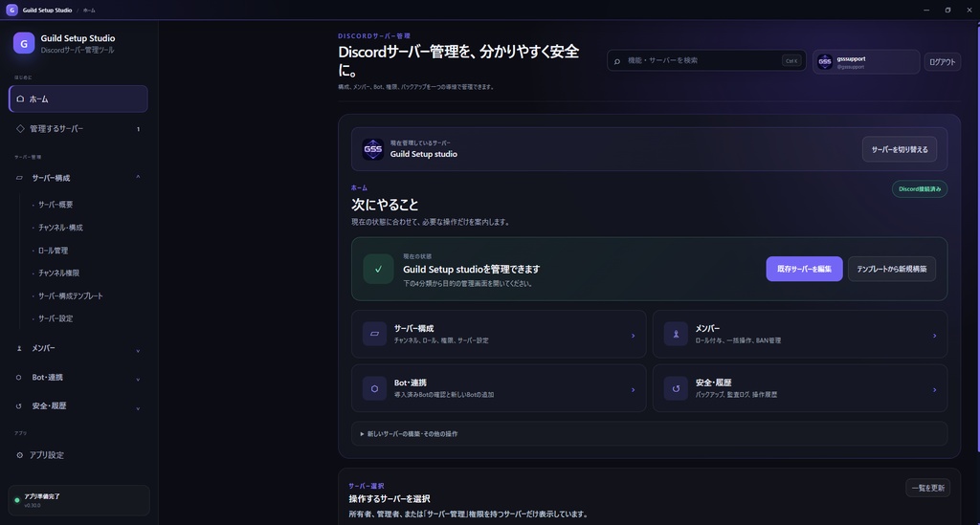Open アプリ設定 in the sidebar
This screenshot has width=980, height=525.
coord(78,455)
